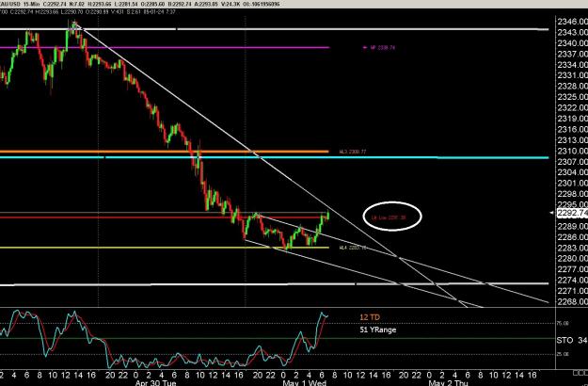Click the stochastic oscillator pane

(277, 338)
